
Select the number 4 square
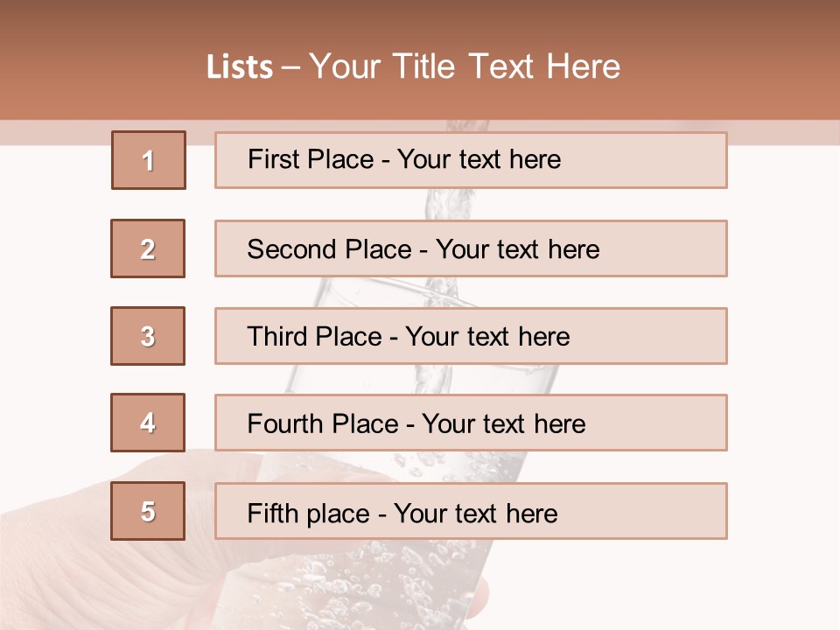click(x=148, y=423)
